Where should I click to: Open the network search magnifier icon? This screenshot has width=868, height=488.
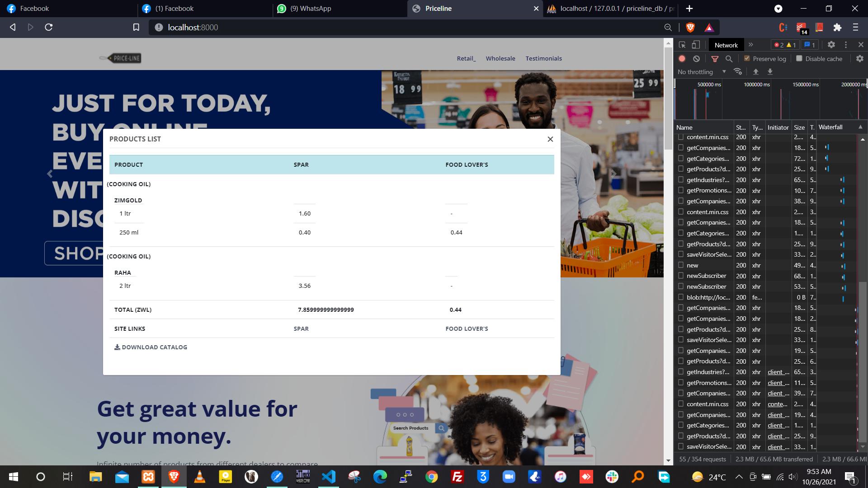[729, 59]
